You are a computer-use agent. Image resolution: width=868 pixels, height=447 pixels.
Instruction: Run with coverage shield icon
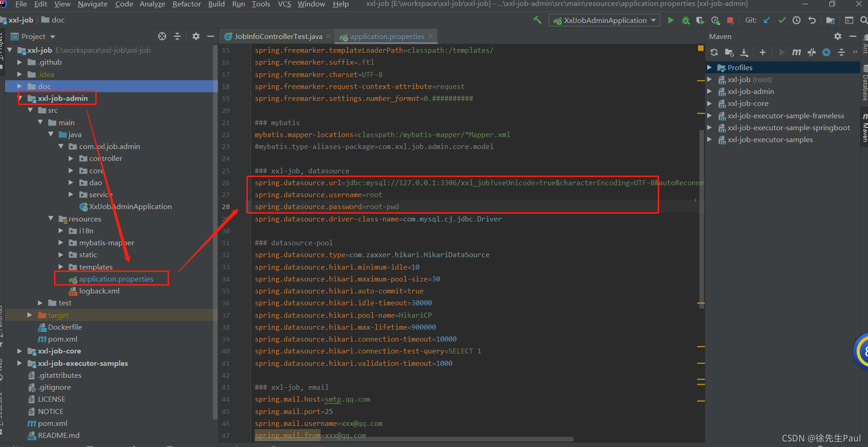[x=700, y=20]
